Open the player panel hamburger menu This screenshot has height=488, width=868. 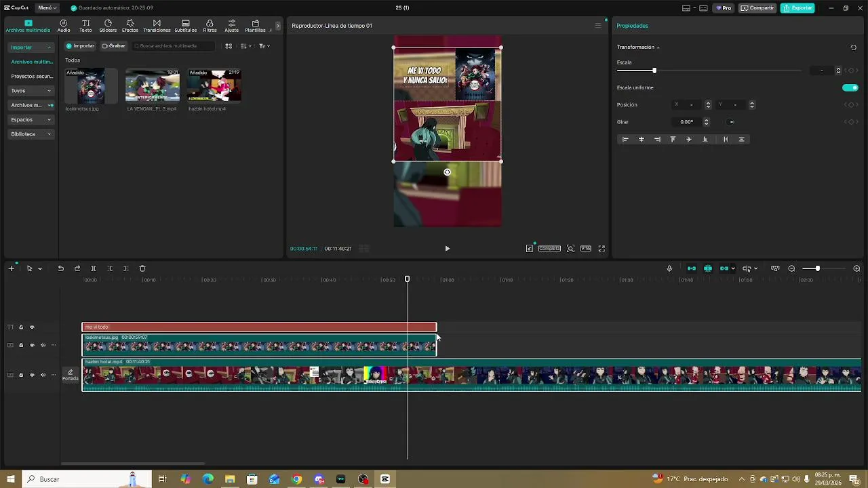tap(597, 26)
